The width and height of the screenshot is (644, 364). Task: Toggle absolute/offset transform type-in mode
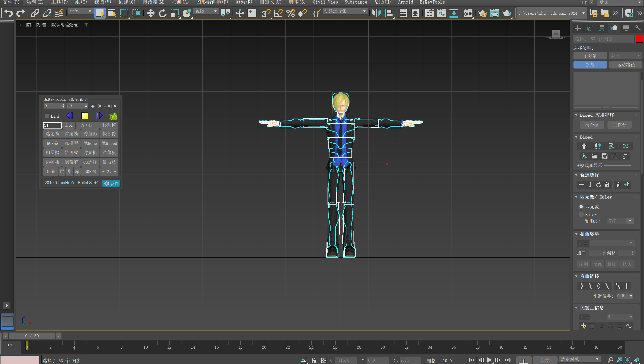tap(324, 360)
